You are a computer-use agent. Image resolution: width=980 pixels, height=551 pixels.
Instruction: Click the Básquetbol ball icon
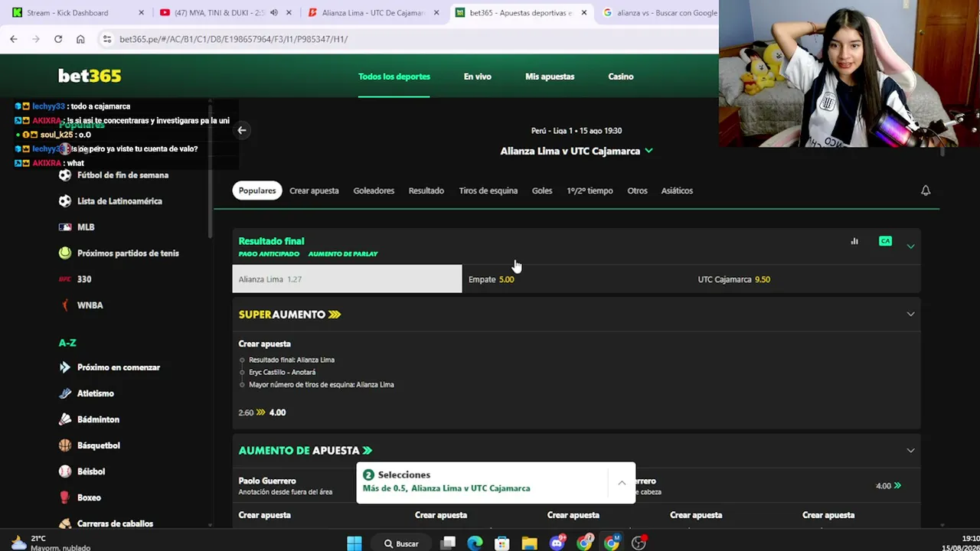pyautogui.click(x=65, y=445)
